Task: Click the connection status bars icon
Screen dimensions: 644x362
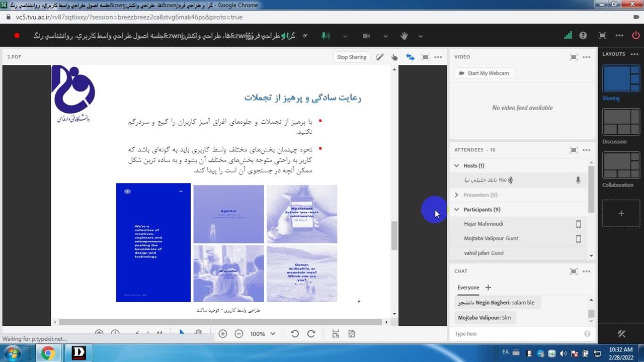Action: (568, 36)
